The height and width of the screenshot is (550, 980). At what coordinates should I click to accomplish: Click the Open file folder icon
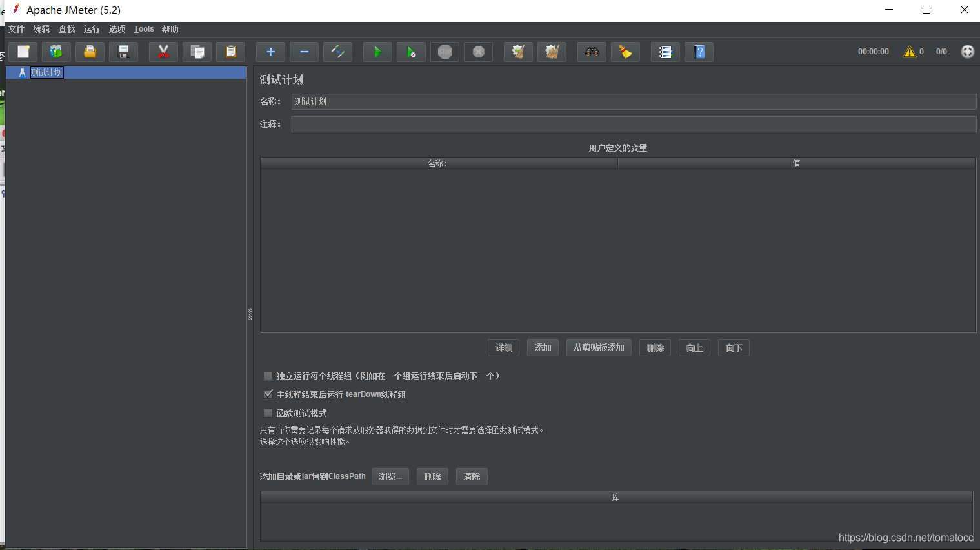coord(90,52)
